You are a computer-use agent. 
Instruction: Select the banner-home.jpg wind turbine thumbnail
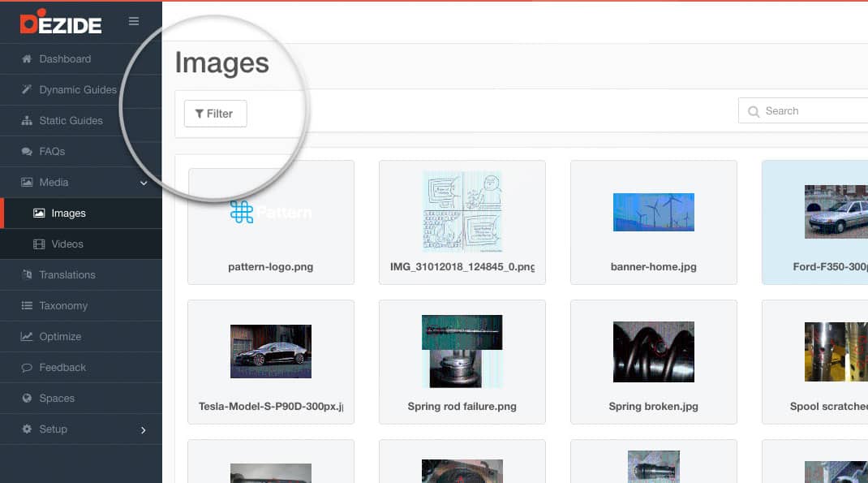[x=654, y=212]
